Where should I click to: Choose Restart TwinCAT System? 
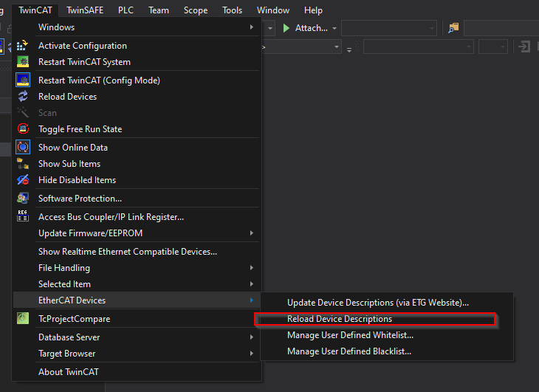137,62
